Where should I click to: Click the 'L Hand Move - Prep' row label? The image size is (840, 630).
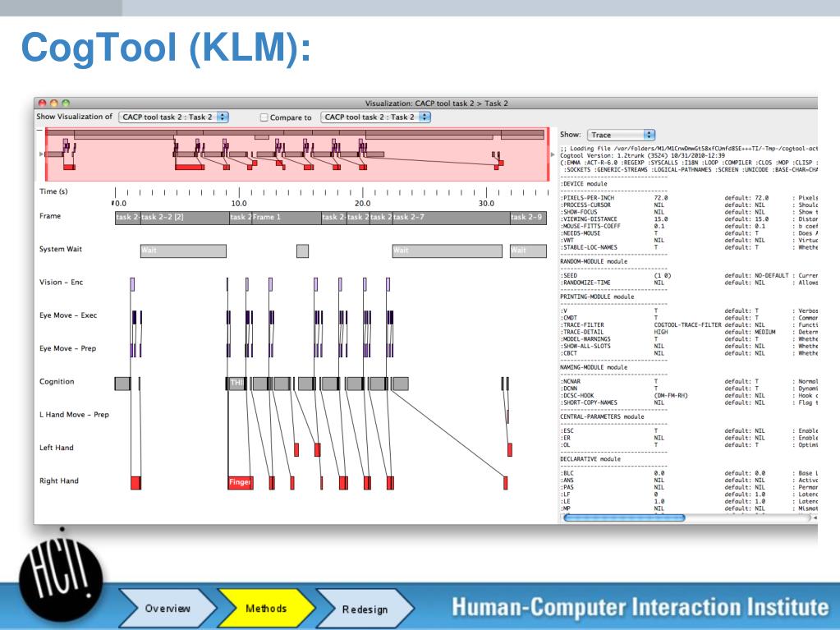tap(74, 415)
